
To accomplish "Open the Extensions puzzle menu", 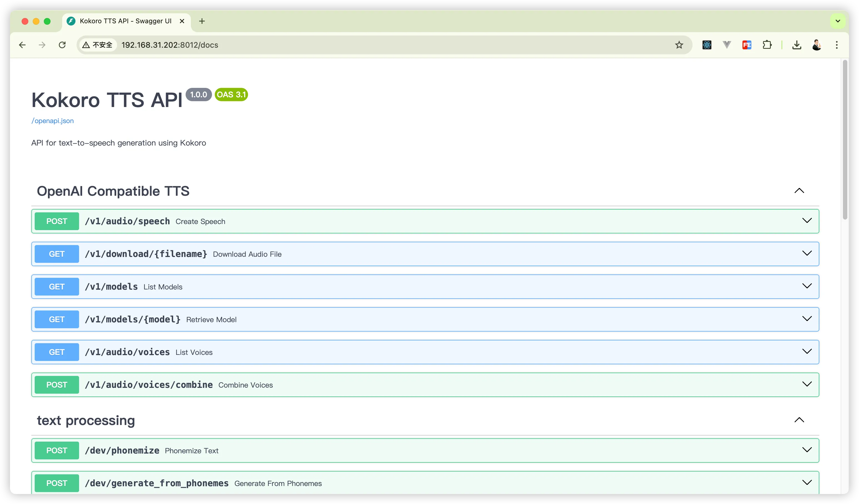I will click(x=767, y=45).
